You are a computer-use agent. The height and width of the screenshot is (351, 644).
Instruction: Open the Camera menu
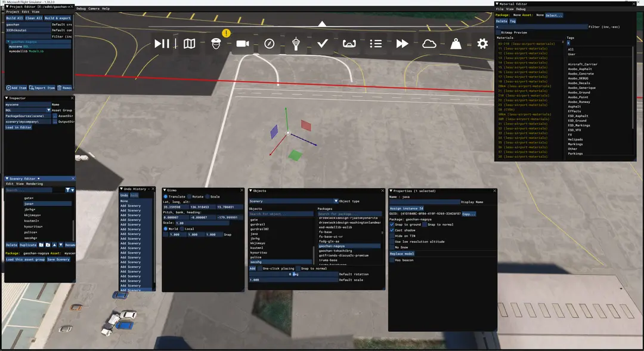[x=94, y=8]
